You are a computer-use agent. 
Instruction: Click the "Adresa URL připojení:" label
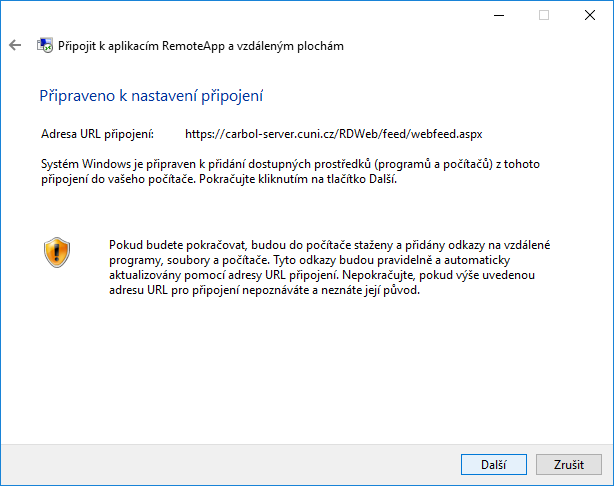point(97,133)
